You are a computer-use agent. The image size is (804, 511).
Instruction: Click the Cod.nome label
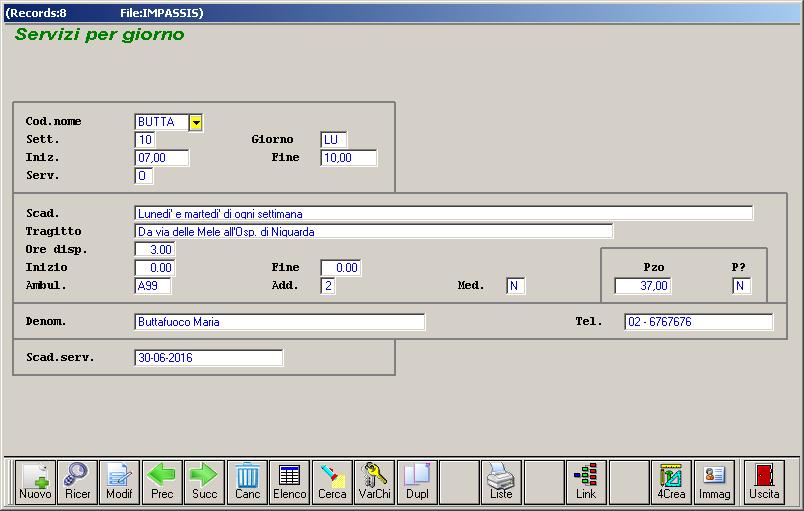pos(53,121)
